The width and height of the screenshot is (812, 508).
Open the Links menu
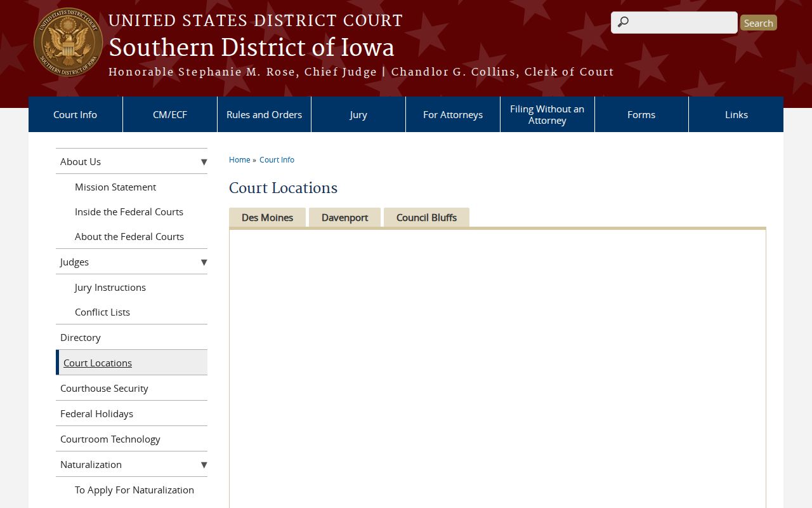[737, 114]
